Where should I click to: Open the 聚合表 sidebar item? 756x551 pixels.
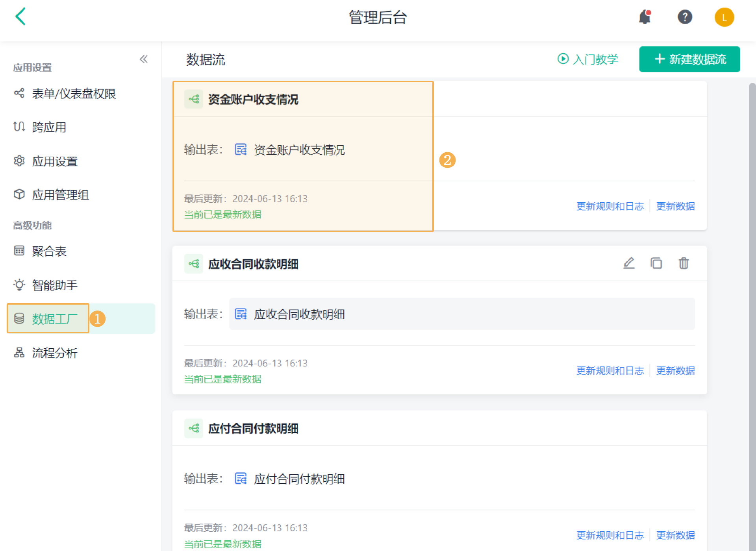click(49, 251)
